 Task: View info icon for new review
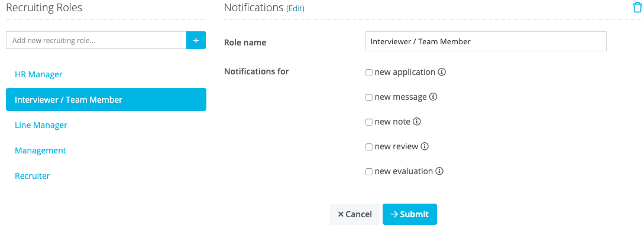click(x=425, y=146)
